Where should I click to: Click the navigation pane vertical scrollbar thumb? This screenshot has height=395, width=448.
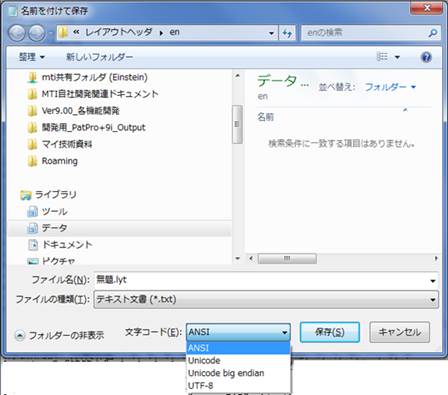(237, 124)
